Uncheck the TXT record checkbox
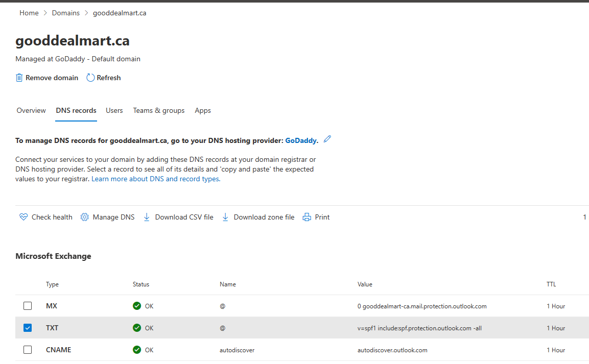The image size is (589, 364). pos(28,328)
